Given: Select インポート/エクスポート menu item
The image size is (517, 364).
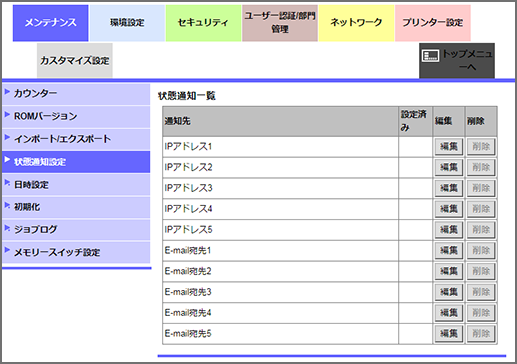Looking at the screenshot, I should [x=76, y=139].
